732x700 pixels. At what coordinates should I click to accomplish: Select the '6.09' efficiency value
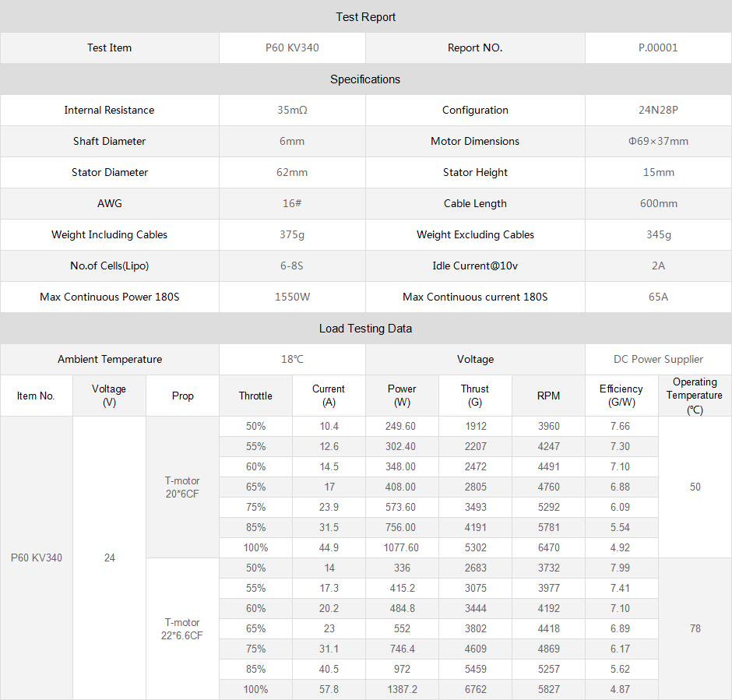[x=620, y=507]
